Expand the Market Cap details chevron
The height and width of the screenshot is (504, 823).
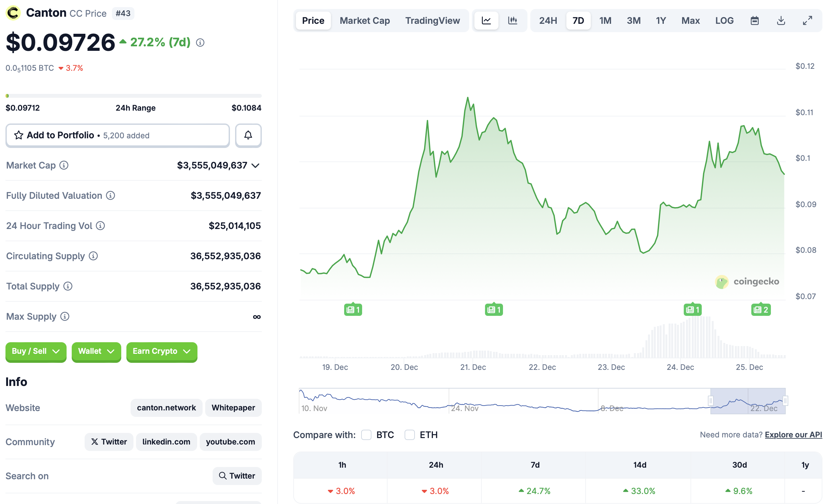255,165
